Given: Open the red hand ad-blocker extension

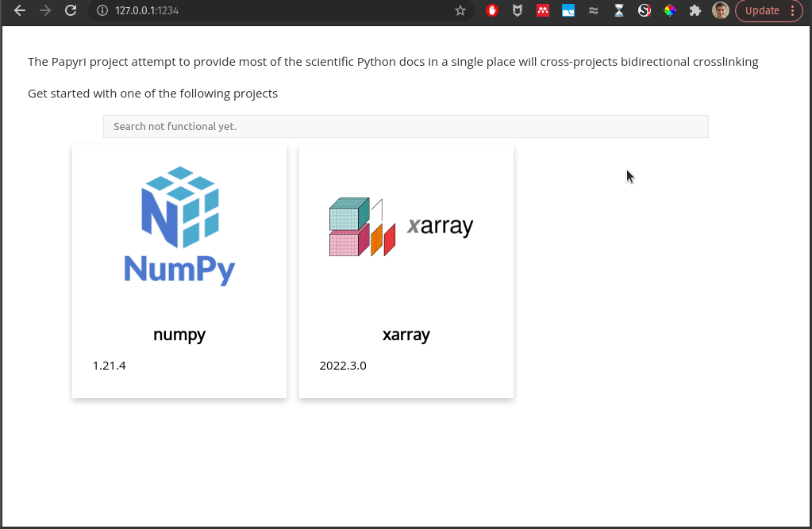Looking at the screenshot, I should tap(492, 10).
